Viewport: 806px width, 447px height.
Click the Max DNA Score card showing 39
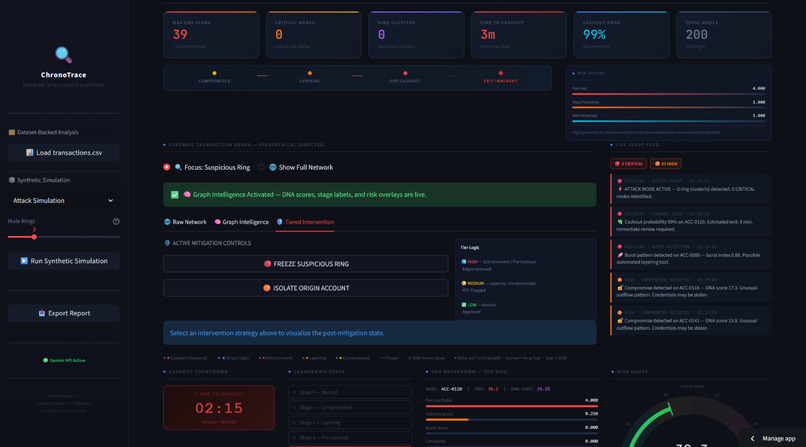point(211,34)
